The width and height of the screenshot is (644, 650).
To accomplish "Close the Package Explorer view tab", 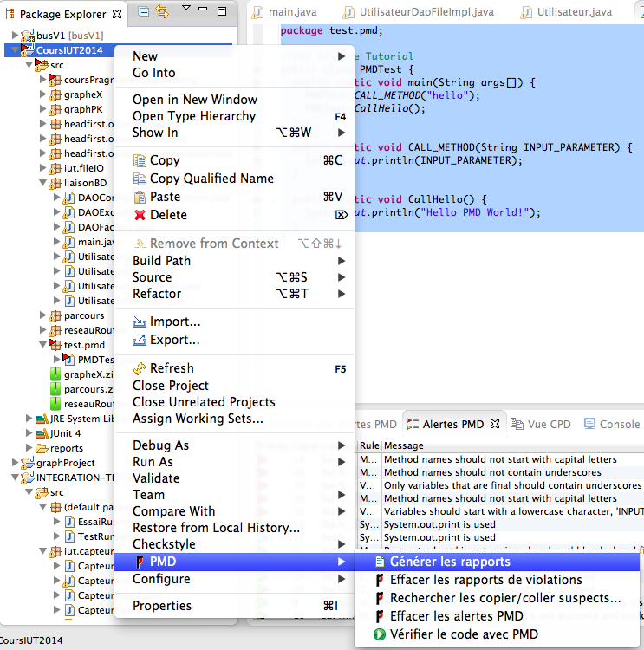I will [x=119, y=14].
